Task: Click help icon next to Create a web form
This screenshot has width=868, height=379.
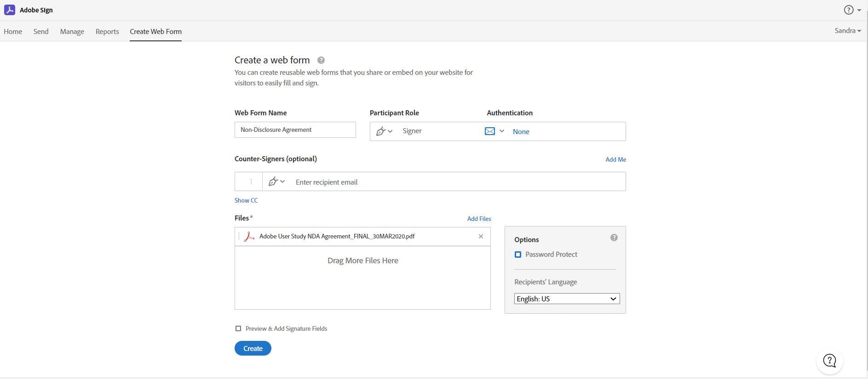Action: (321, 60)
